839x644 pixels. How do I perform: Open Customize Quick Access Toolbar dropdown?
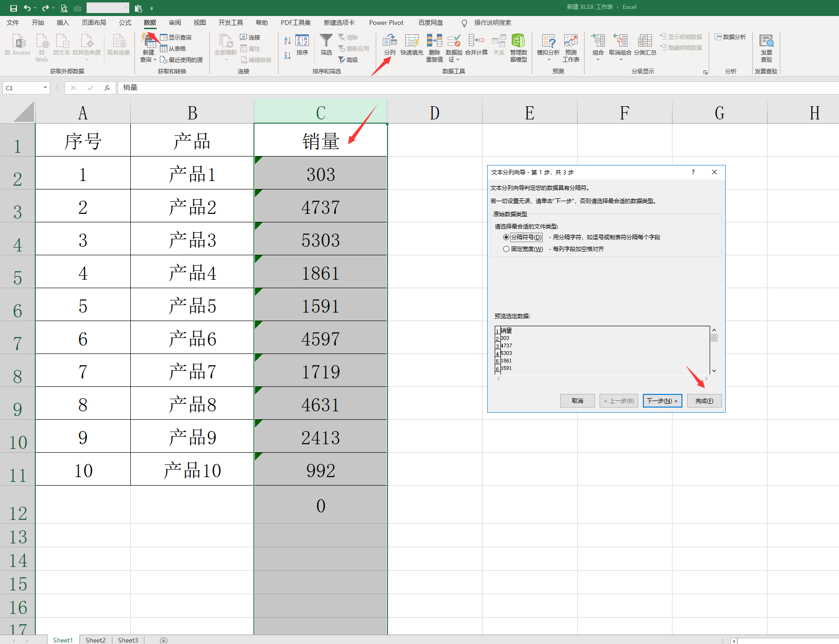click(151, 8)
